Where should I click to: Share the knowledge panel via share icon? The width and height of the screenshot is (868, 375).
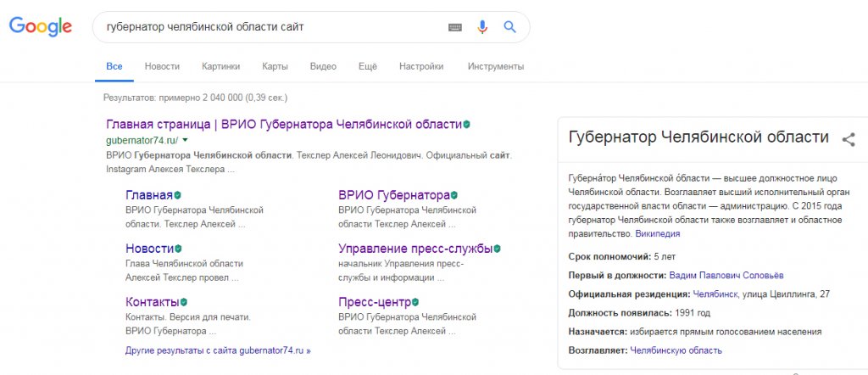pyautogui.click(x=848, y=140)
